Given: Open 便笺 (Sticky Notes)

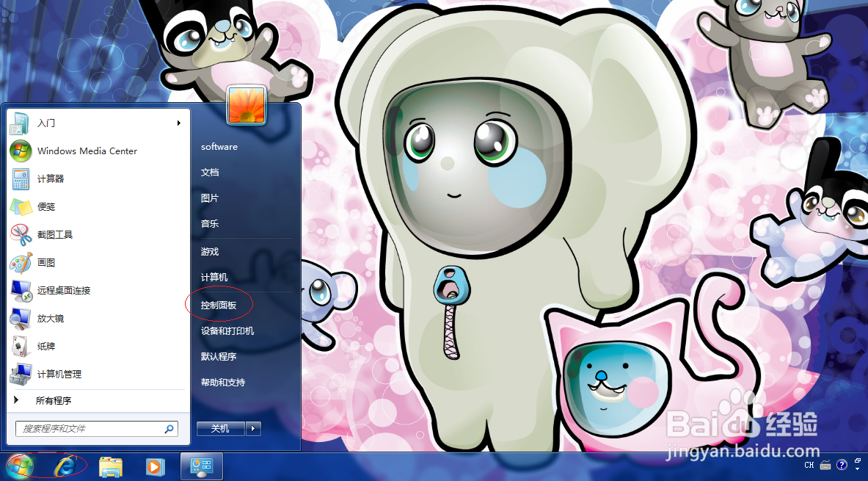Looking at the screenshot, I should coord(98,206).
